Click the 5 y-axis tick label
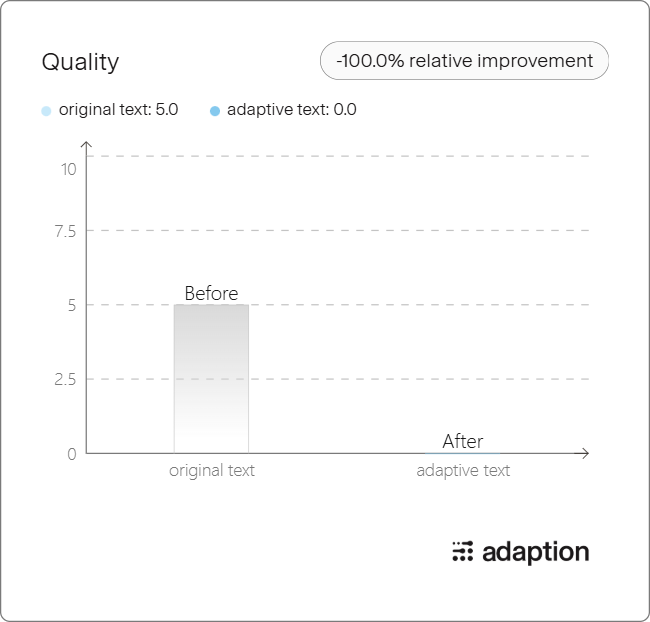The height and width of the screenshot is (622, 650). click(x=72, y=306)
